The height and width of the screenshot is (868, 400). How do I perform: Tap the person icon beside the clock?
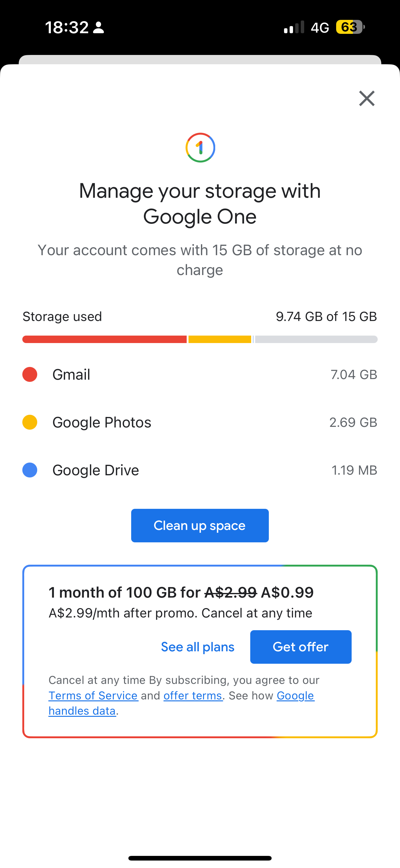pyautogui.click(x=98, y=28)
